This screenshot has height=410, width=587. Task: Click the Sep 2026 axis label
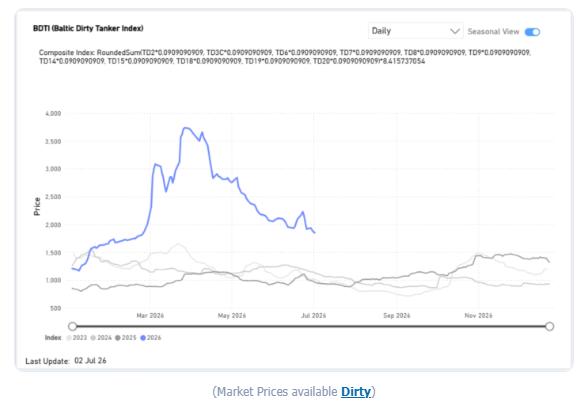click(x=396, y=316)
